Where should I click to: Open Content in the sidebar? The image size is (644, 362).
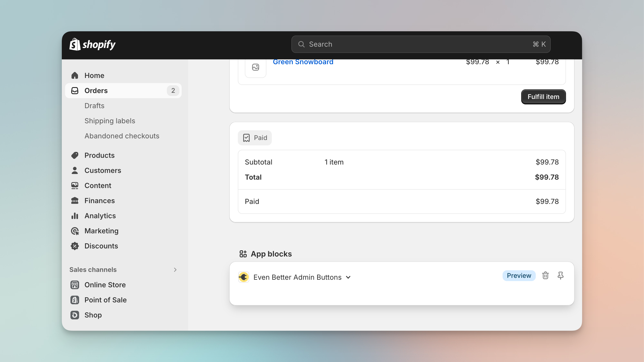pyautogui.click(x=123, y=186)
